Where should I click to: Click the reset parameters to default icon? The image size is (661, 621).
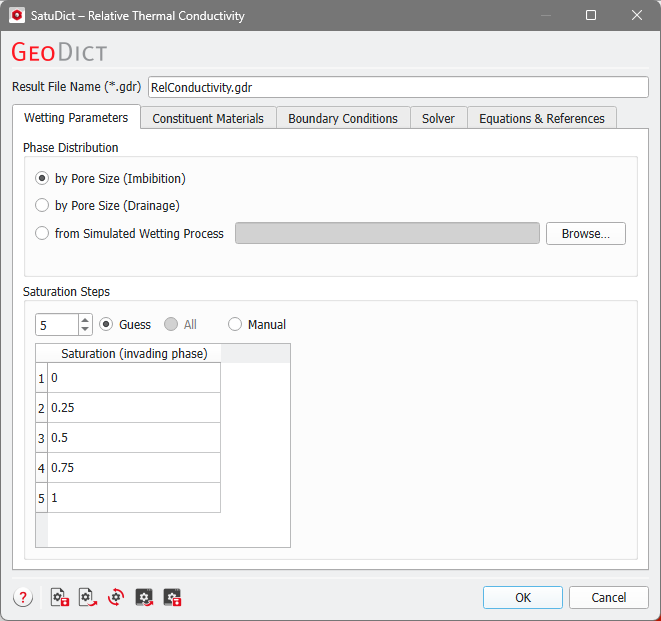click(116, 597)
